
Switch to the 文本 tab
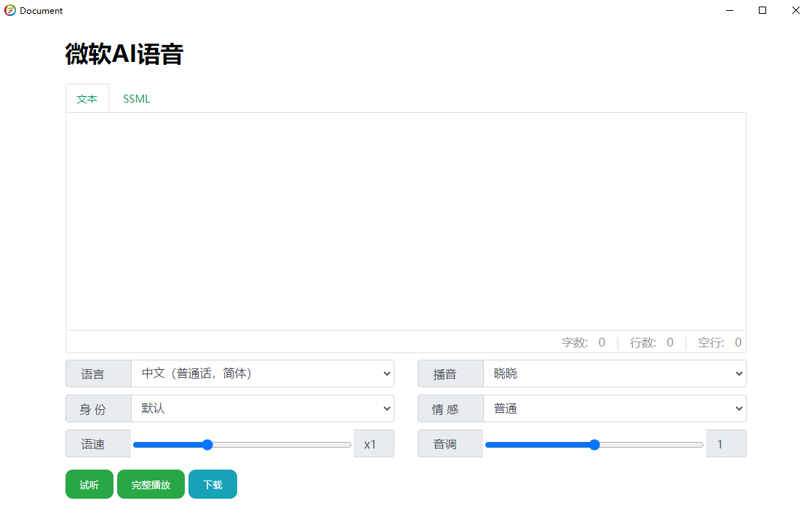click(x=87, y=98)
